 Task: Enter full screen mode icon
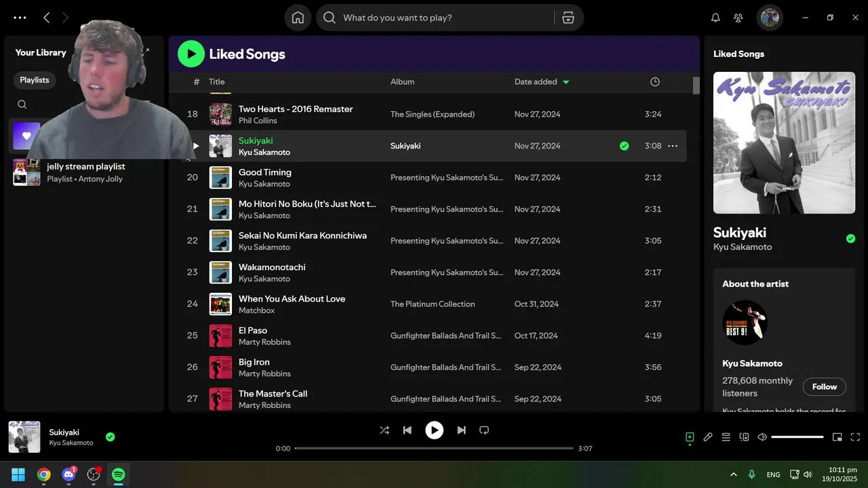tap(855, 437)
